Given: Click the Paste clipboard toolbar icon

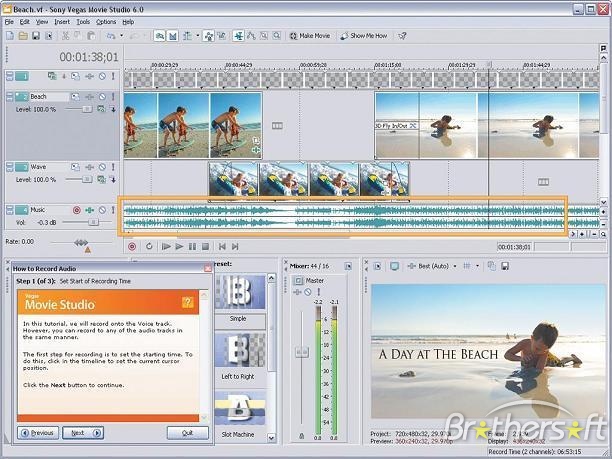Looking at the screenshot, I should (91, 36).
